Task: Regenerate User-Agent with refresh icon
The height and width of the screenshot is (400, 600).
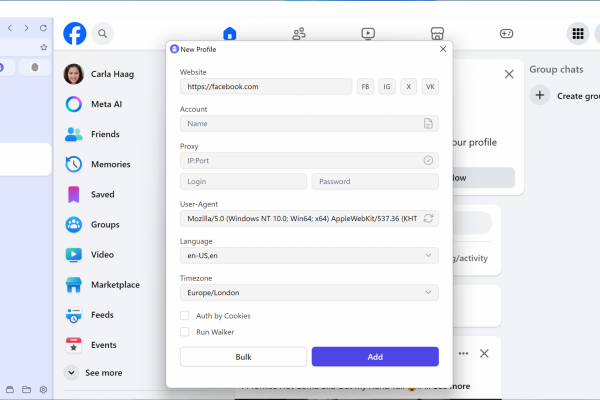Action: click(x=428, y=219)
